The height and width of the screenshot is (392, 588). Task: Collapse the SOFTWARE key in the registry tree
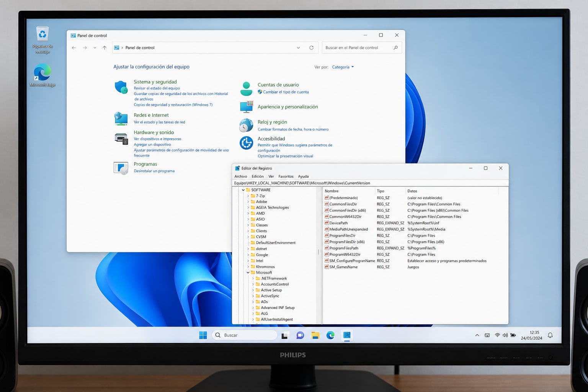point(243,190)
